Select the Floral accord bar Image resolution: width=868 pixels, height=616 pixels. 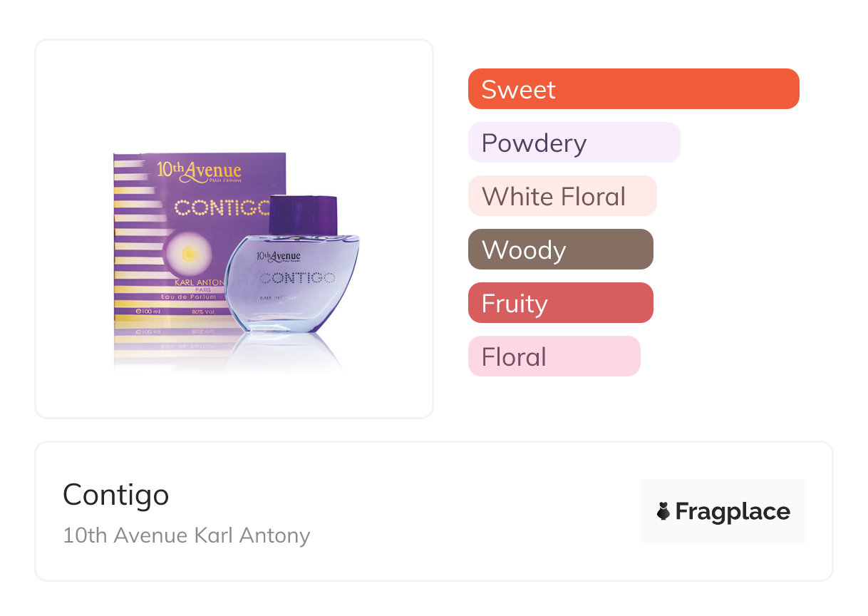[554, 356]
